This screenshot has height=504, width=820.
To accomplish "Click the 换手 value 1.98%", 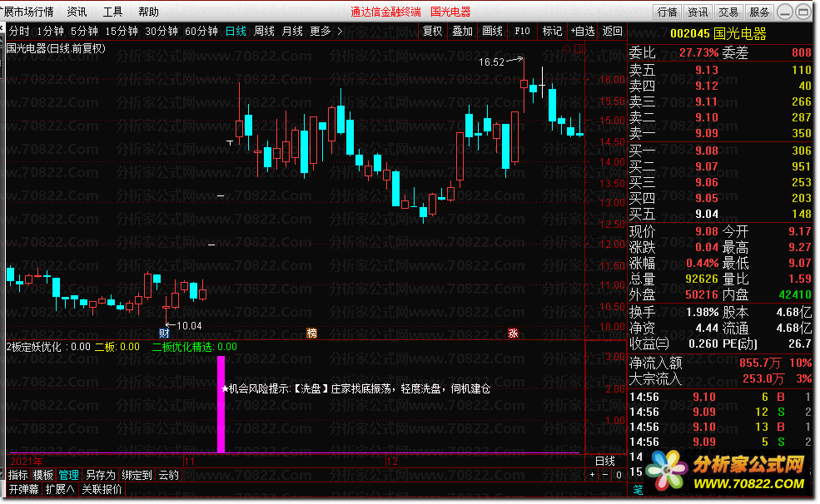I will click(x=703, y=313).
